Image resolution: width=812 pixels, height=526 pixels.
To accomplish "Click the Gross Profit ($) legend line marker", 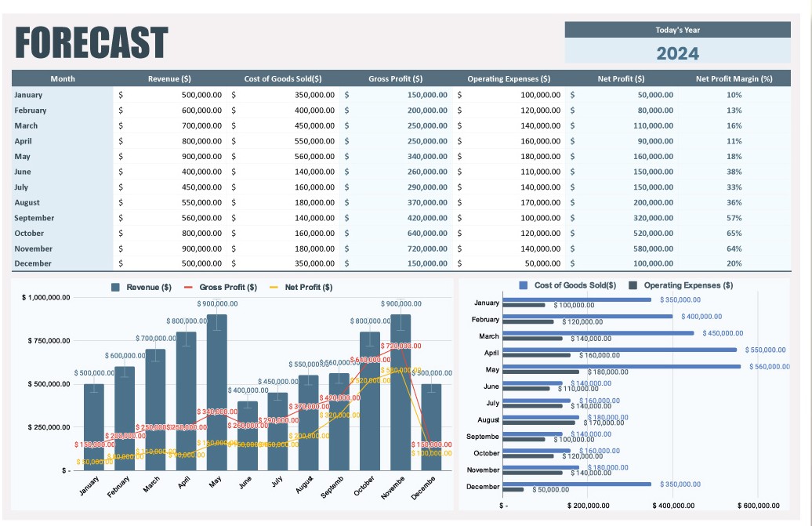I will click(188, 288).
